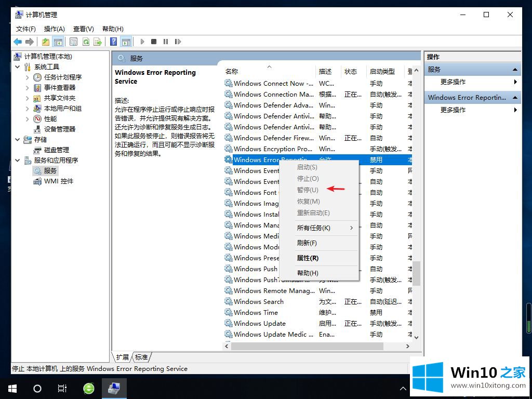532x399 pixels.
Task: Select the 任务计划程序 clock icon
Action: [37, 77]
